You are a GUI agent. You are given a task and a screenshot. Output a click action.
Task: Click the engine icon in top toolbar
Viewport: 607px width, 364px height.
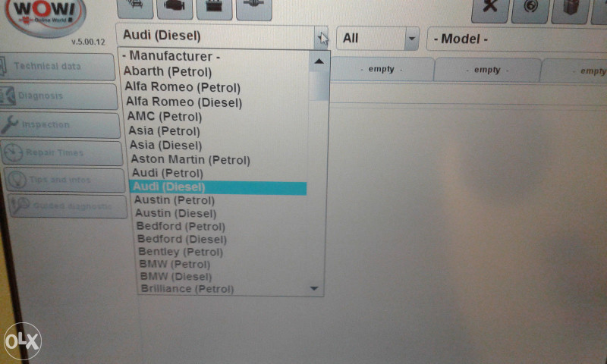coord(175,8)
